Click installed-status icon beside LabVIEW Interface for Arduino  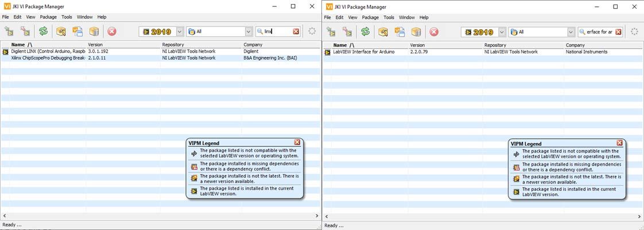[327, 52]
